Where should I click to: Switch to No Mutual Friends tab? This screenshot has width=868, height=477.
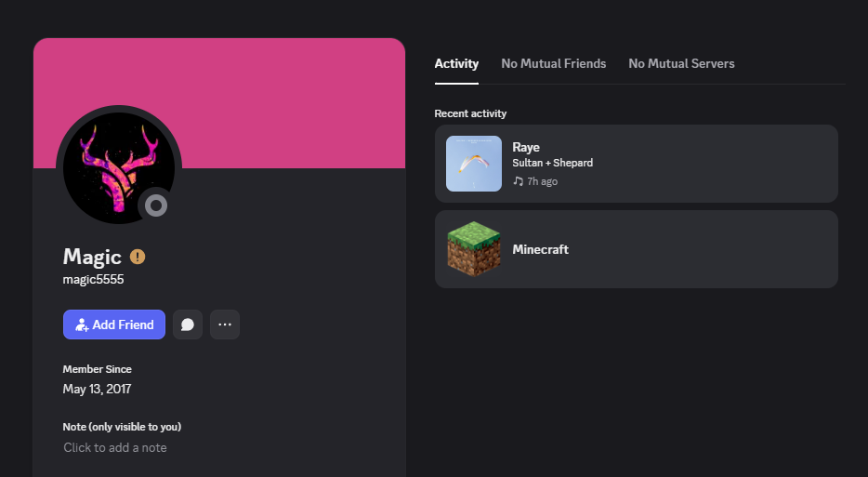[x=554, y=64]
